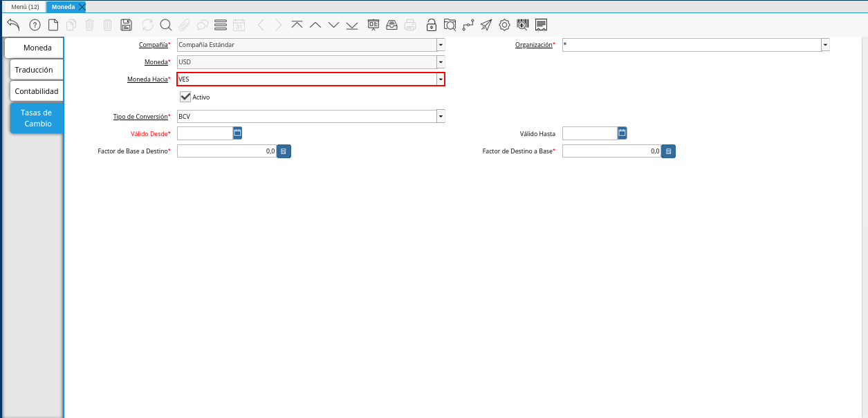The image size is (868, 418).
Task: Go to the next record down arrow
Action: point(333,25)
